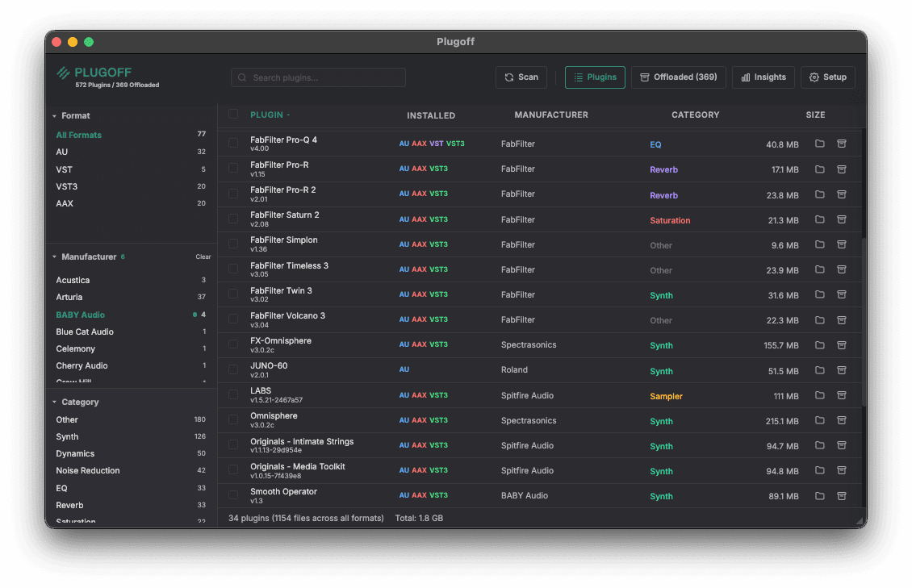
Task: Select the Plugins tab
Action: [595, 77]
